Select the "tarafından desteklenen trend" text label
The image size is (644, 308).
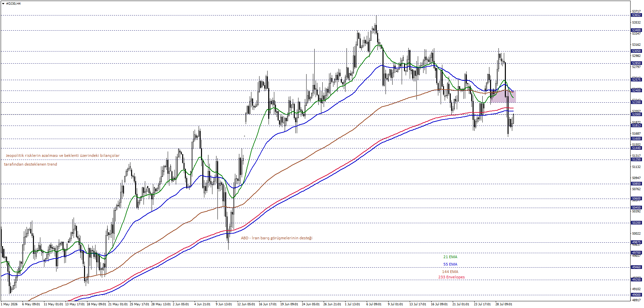(31, 164)
